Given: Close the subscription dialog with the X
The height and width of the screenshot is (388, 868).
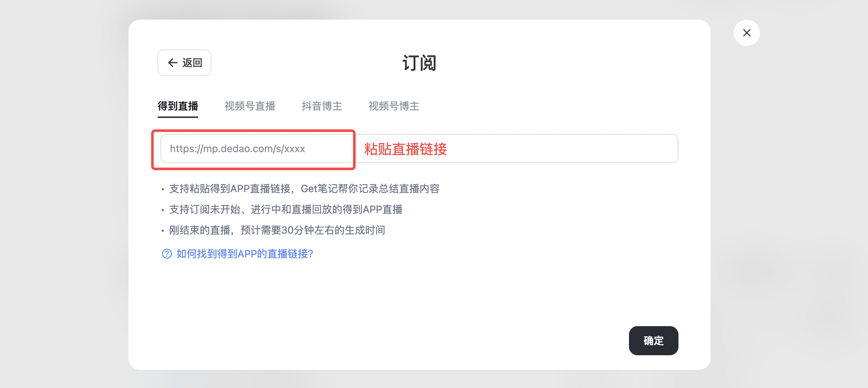Looking at the screenshot, I should pyautogui.click(x=746, y=33).
